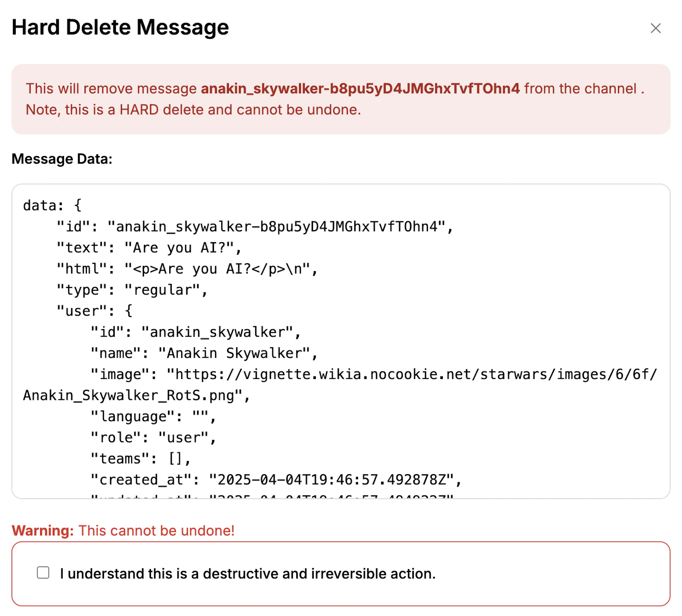Screen dimensions: 682x616
Task: Click the Message Data: label
Action: tap(62, 159)
